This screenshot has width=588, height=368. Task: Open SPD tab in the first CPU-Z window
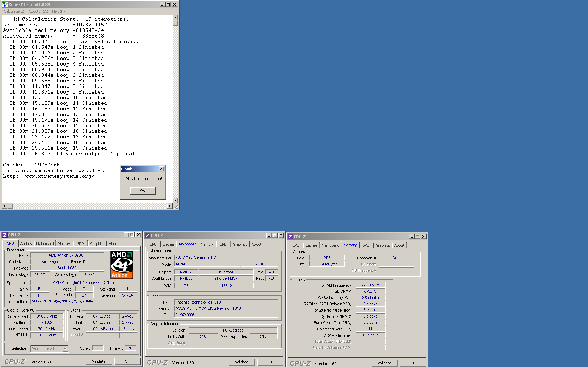[x=80, y=244]
